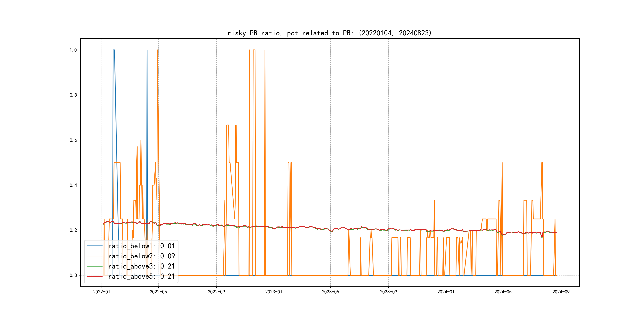The width and height of the screenshot is (644, 322).
Task: Click the red legend line swatch
Action: (94, 276)
